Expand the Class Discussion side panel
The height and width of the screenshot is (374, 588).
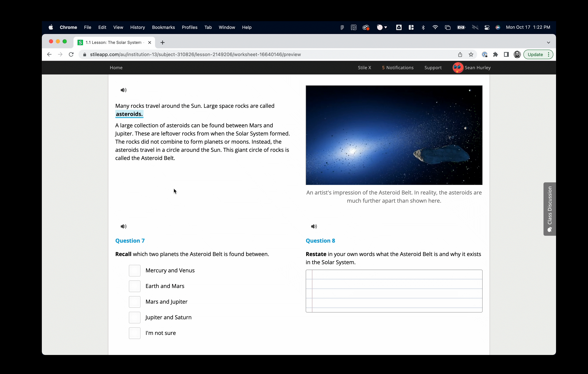point(549,209)
